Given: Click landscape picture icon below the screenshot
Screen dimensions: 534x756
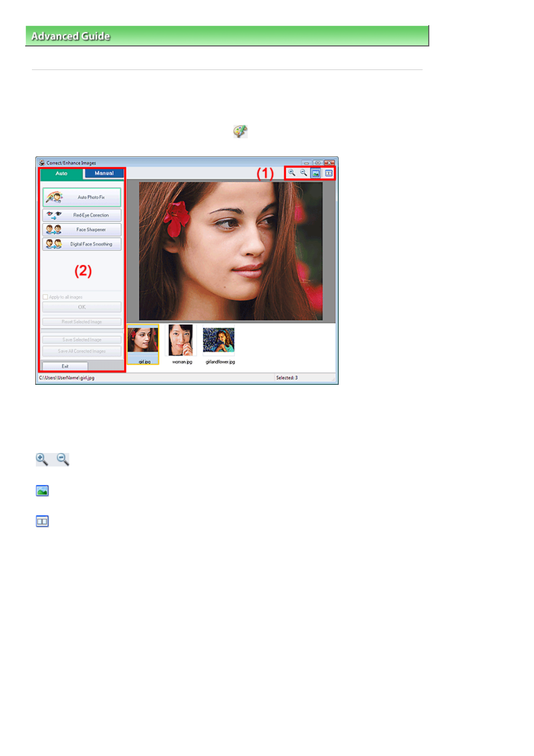Looking at the screenshot, I should coord(42,491).
